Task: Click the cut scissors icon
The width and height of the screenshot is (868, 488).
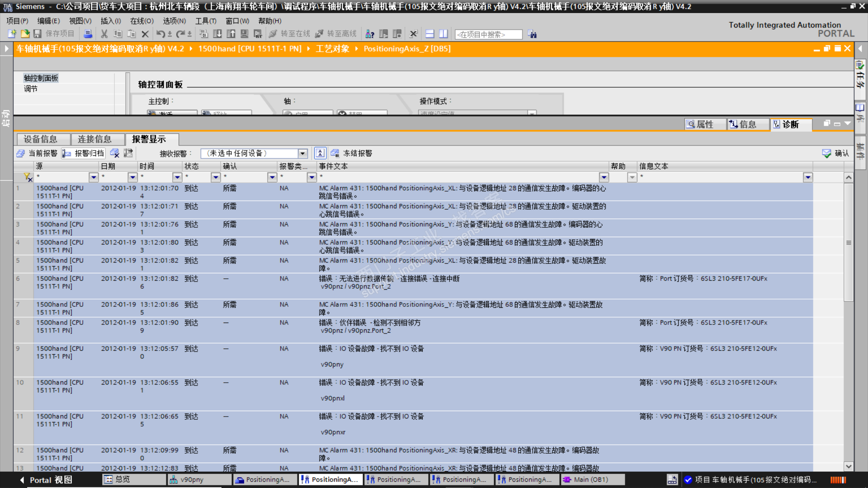Action: point(104,34)
